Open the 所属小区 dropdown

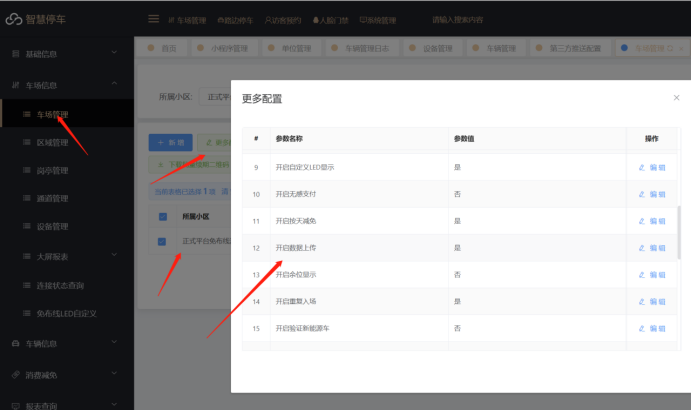[215, 97]
